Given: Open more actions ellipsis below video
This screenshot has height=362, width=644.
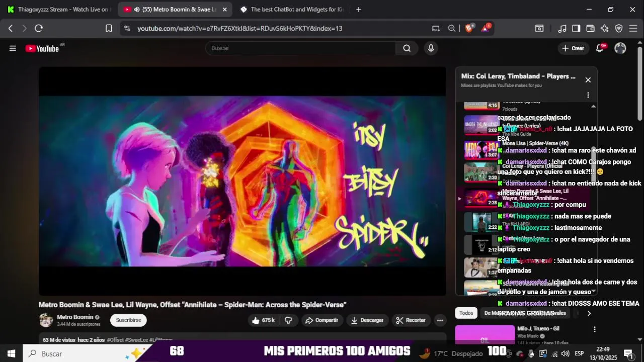Looking at the screenshot, I should 440,320.
